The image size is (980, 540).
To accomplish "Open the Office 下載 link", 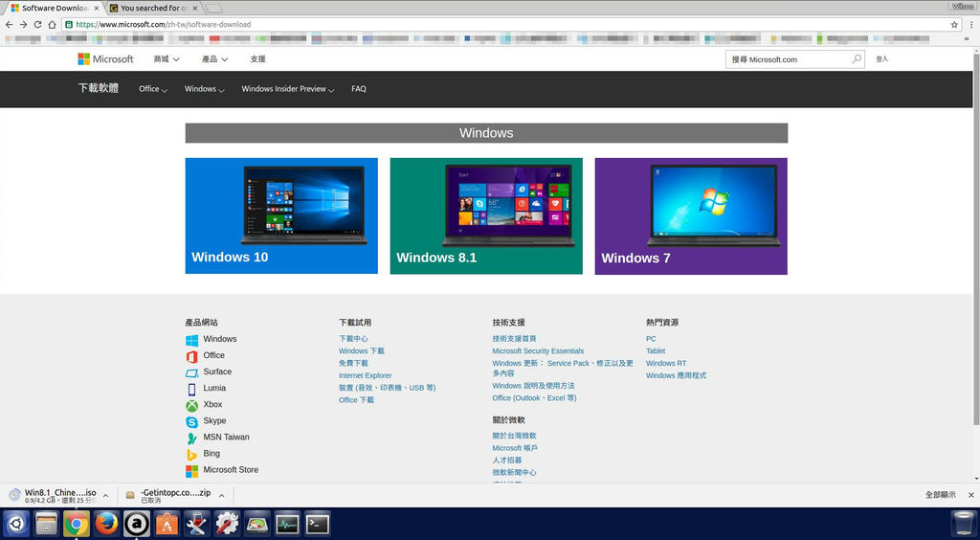I will click(x=356, y=400).
